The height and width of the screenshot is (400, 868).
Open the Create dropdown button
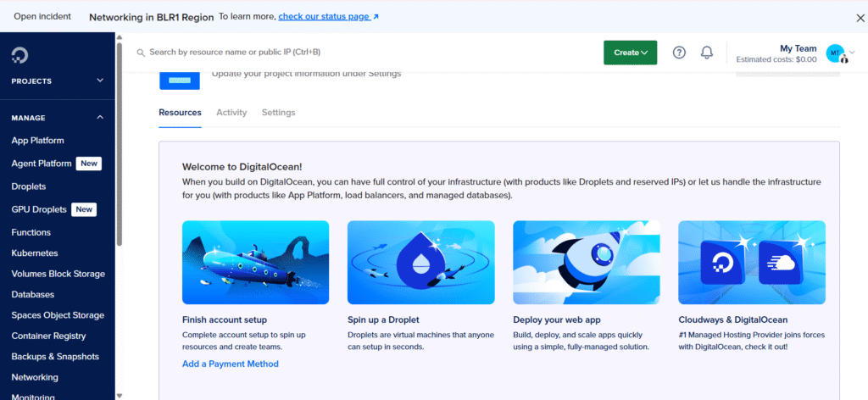pyautogui.click(x=630, y=53)
